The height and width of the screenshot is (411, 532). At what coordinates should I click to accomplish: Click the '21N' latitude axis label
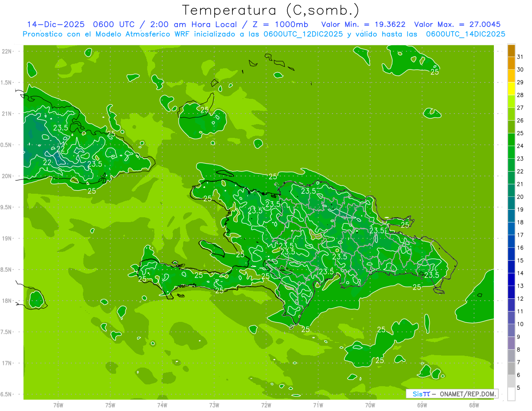tap(7, 114)
